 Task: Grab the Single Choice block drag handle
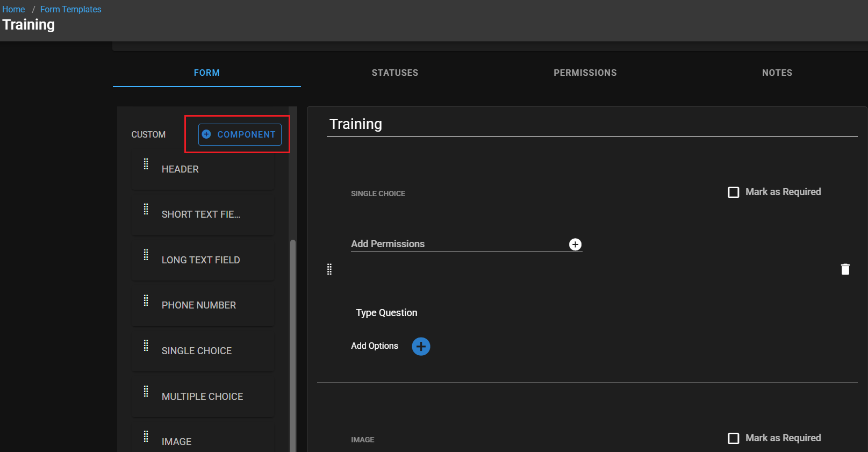point(329,269)
